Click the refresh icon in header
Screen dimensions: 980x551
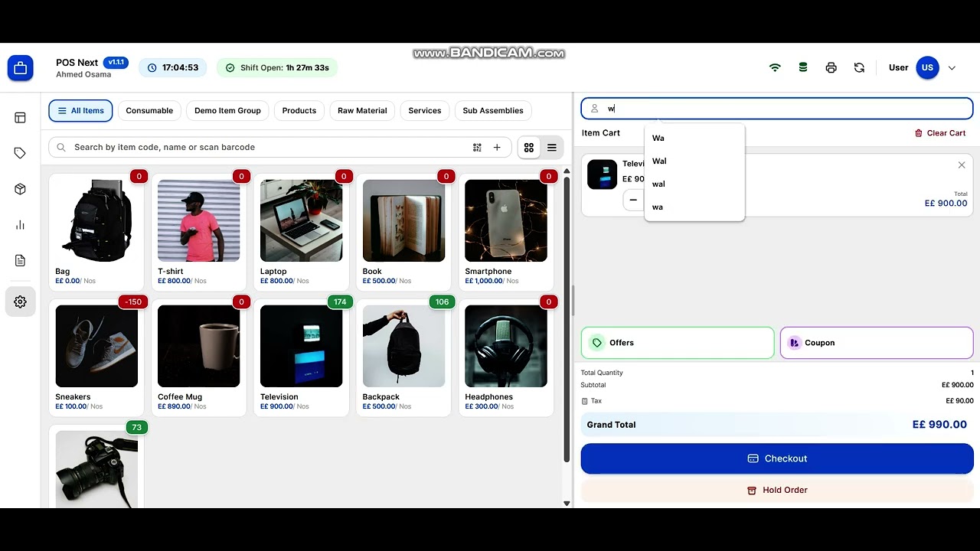coord(859,67)
